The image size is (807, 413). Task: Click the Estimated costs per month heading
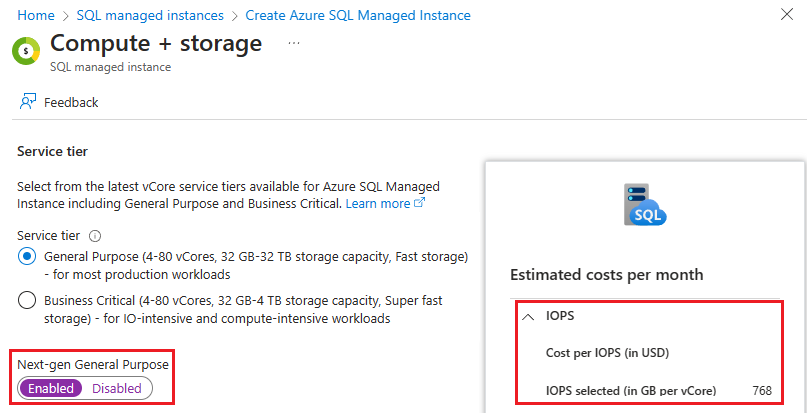[x=606, y=275]
